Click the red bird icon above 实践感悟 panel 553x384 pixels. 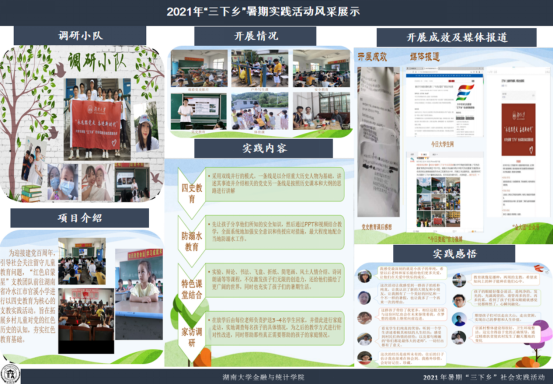tap(539, 268)
